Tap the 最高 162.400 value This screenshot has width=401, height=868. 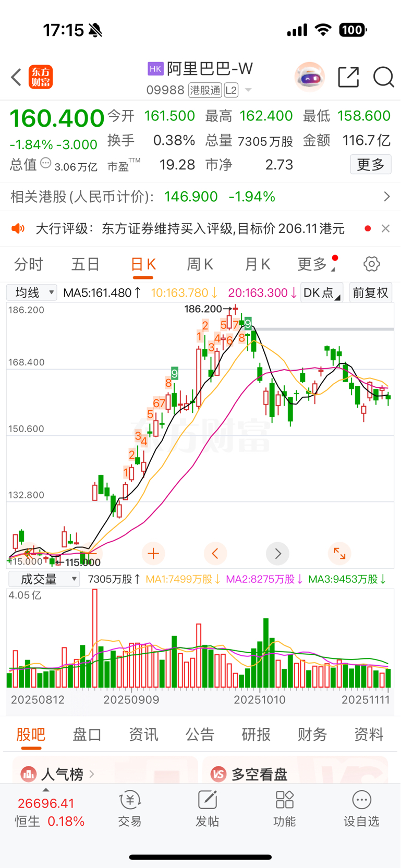(x=266, y=116)
